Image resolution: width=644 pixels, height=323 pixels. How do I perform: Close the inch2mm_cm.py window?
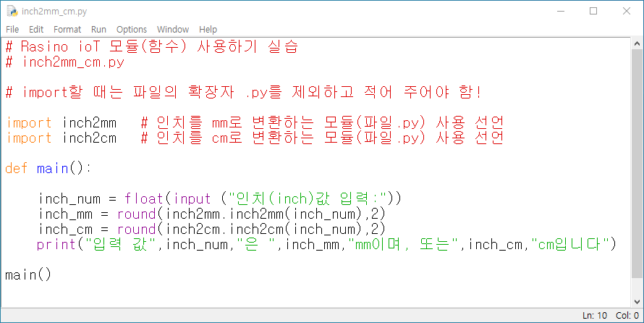[627, 11]
